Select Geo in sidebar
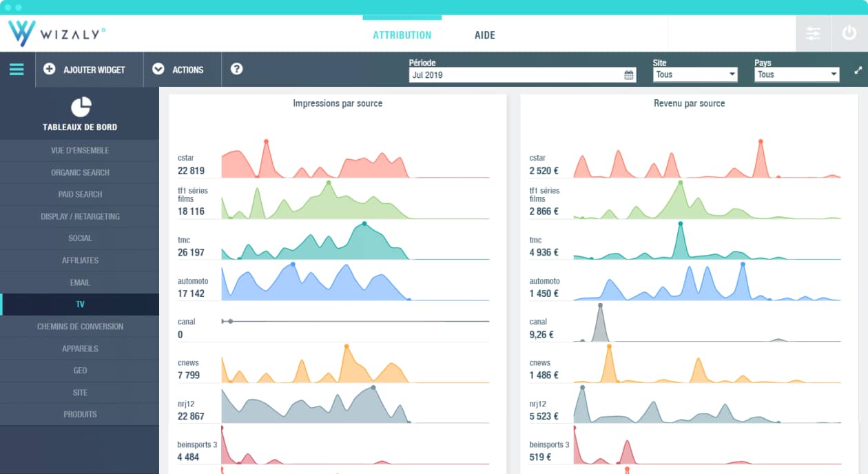Image resolution: width=868 pixels, height=474 pixels. 80,371
